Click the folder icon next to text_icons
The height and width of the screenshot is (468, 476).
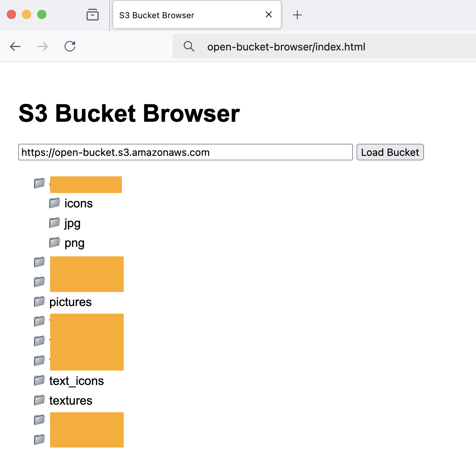[39, 380]
